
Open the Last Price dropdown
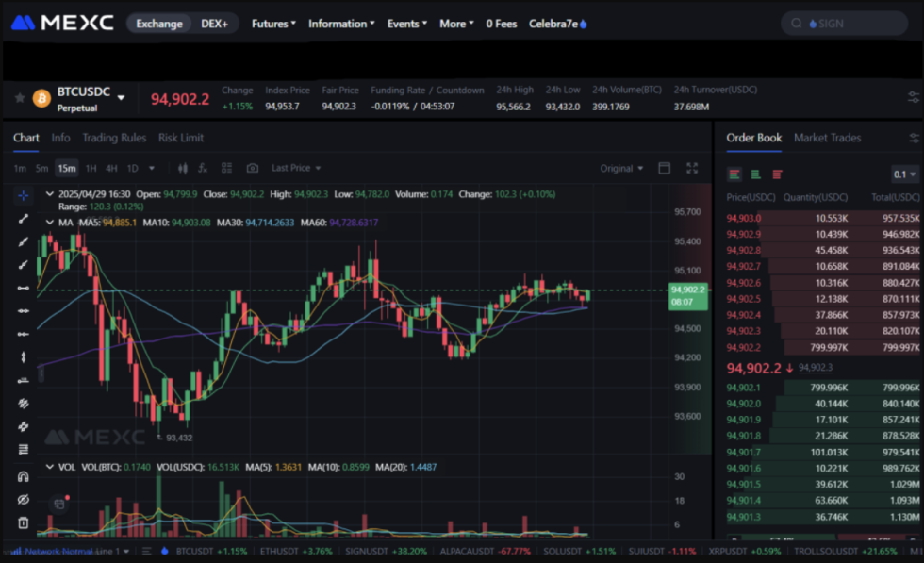click(293, 168)
